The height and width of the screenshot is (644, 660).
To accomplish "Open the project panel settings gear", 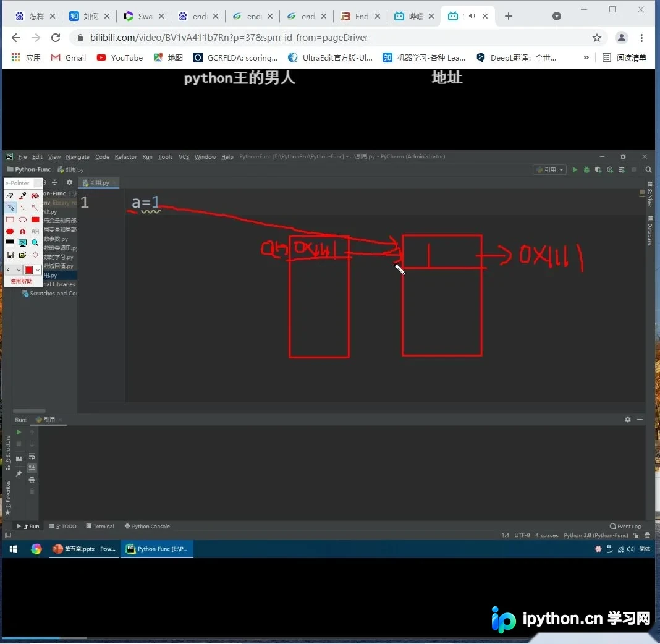I will click(69, 182).
